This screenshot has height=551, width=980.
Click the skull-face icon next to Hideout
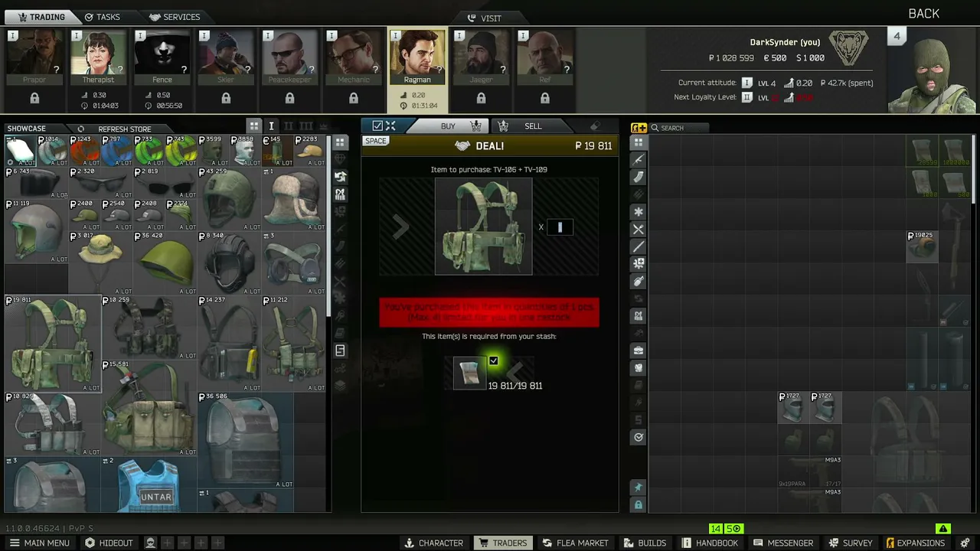click(x=150, y=543)
